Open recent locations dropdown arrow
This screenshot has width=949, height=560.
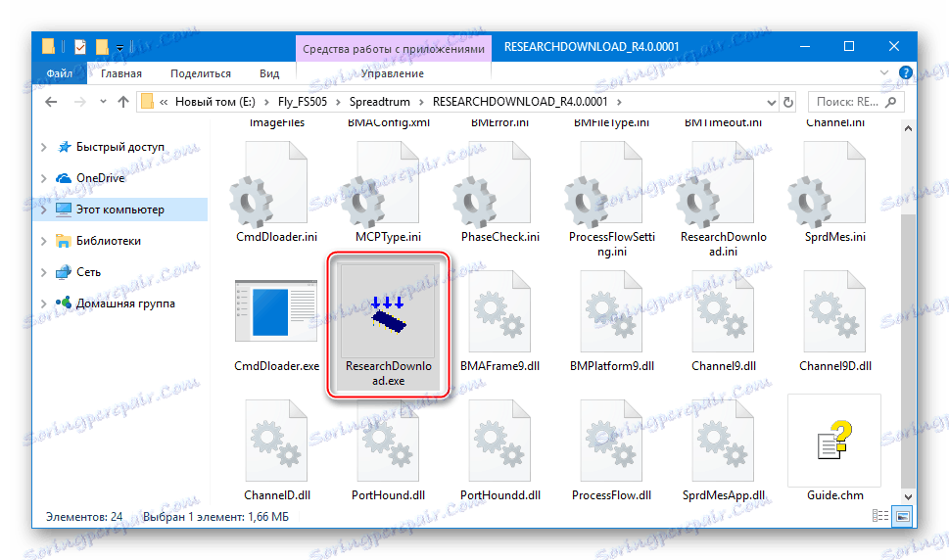[x=103, y=102]
